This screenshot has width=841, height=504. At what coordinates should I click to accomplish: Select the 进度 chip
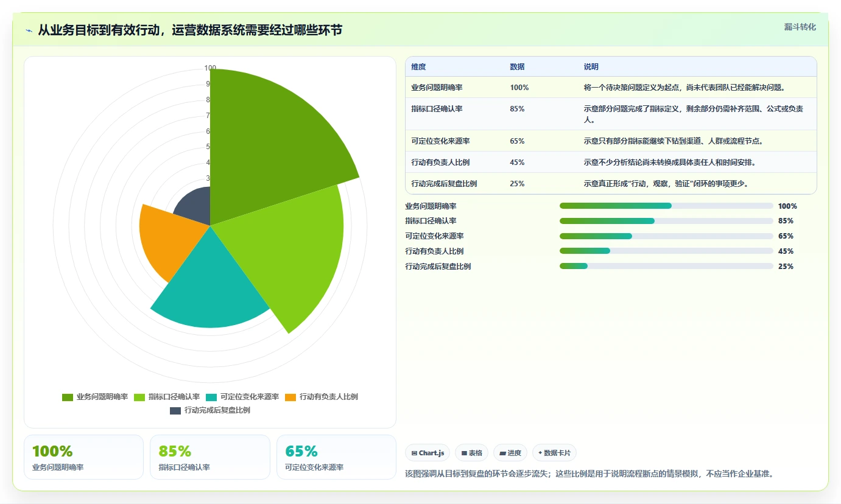point(510,453)
